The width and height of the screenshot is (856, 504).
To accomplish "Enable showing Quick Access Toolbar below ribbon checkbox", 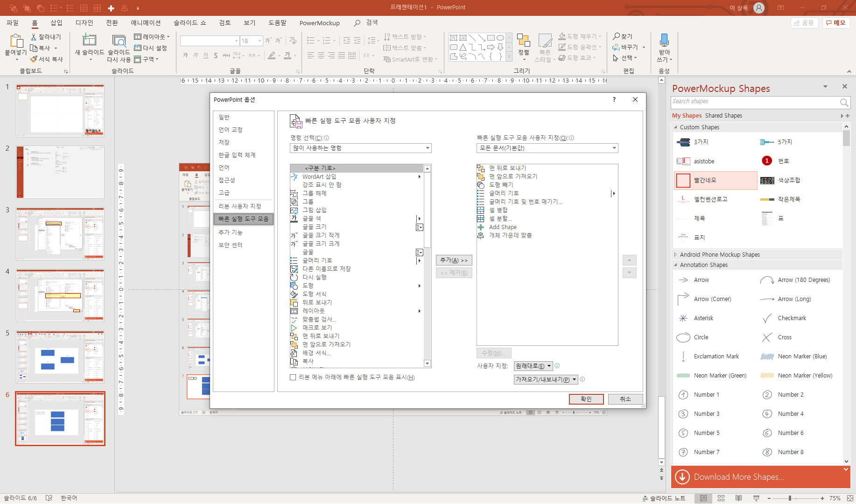I will pos(293,378).
